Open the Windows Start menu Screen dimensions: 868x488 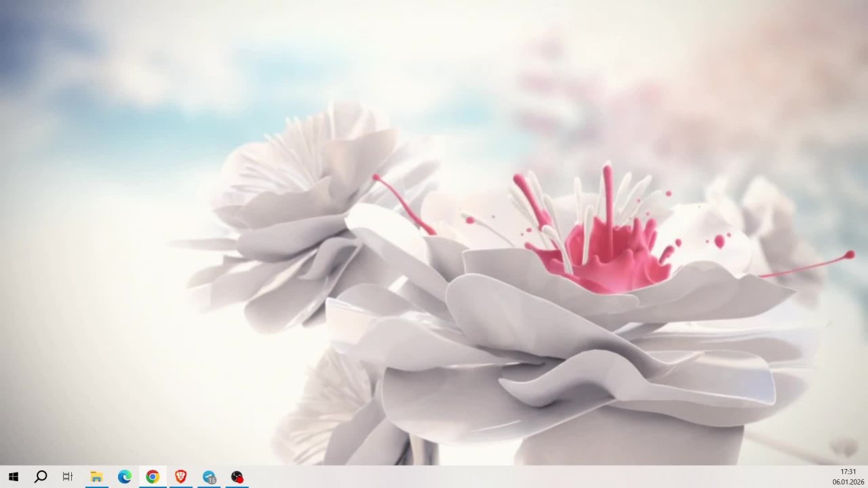tap(13, 476)
